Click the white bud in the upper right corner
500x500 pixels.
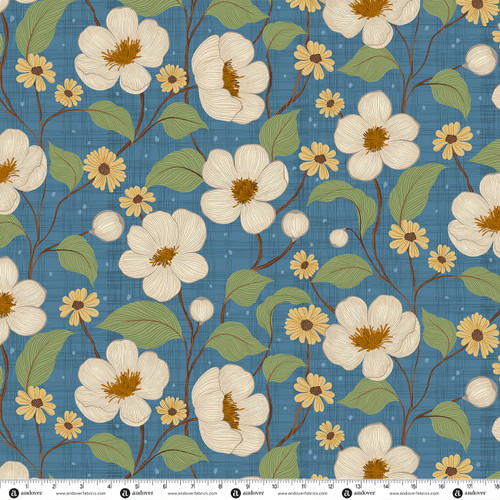481,60
